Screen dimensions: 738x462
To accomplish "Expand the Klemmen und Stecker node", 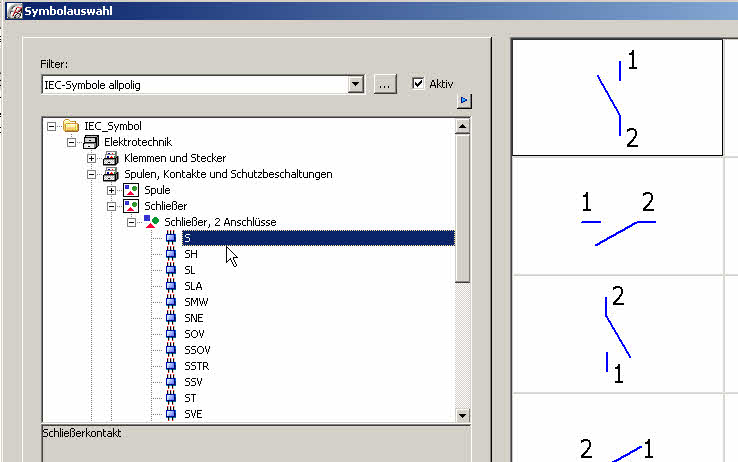I will [x=91, y=158].
